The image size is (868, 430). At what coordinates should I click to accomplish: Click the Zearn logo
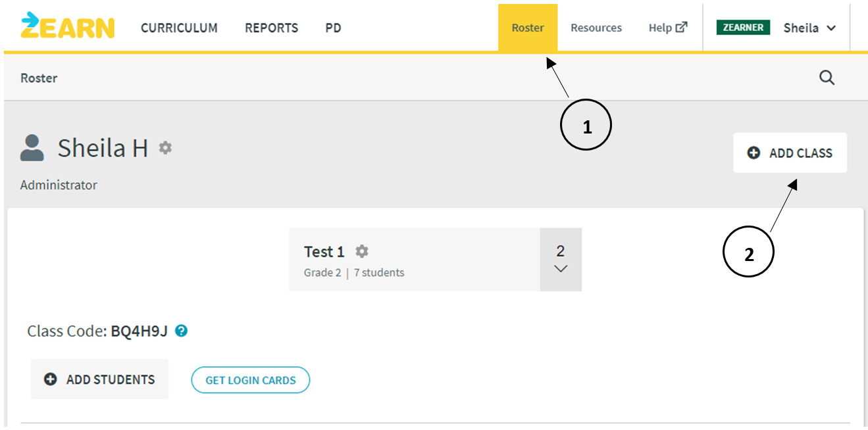click(67, 26)
